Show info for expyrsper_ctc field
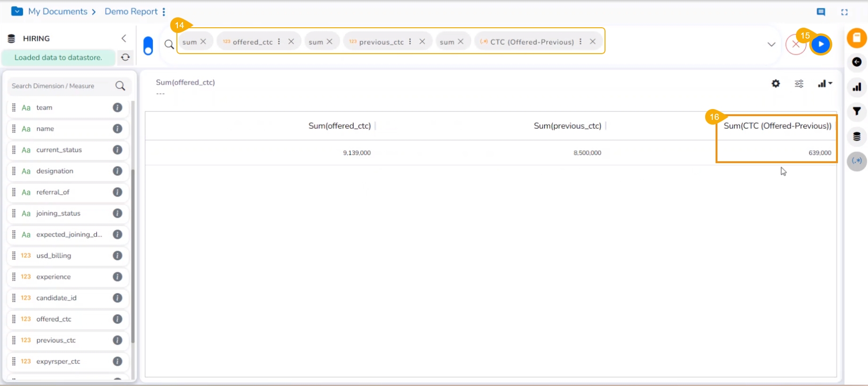This screenshot has width=868, height=386. (x=118, y=362)
